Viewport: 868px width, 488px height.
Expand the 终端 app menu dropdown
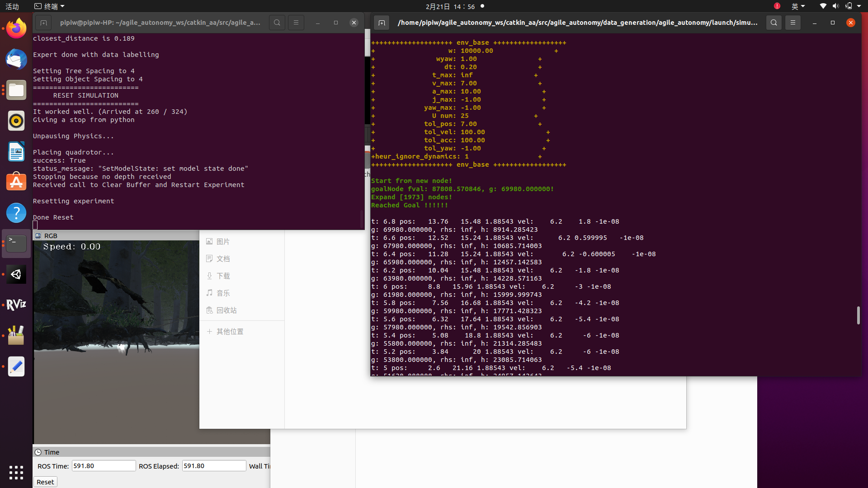pos(50,6)
